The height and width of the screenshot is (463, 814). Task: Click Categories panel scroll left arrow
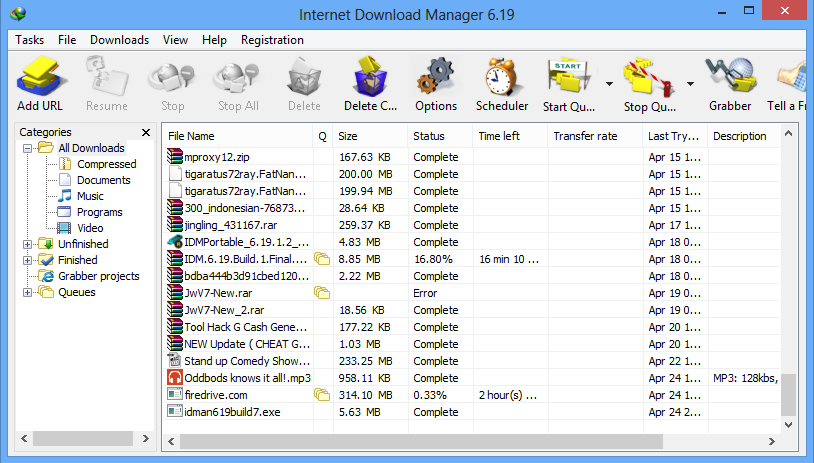point(24,439)
